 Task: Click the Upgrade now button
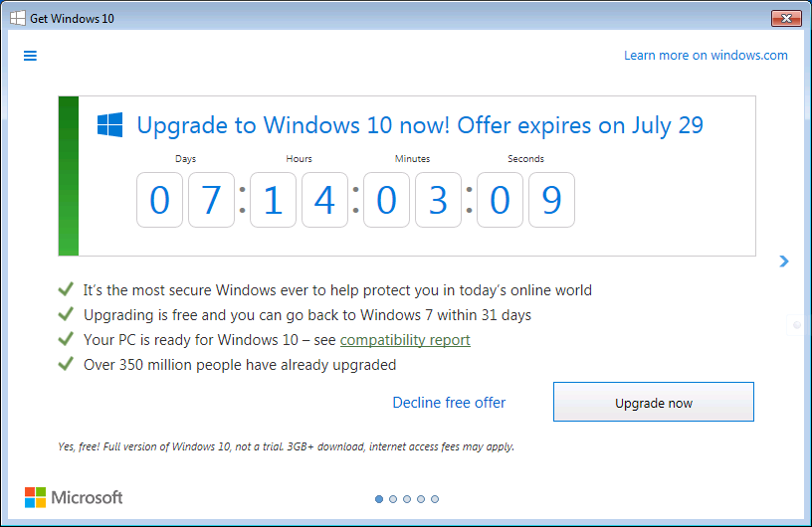pyautogui.click(x=653, y=403)
